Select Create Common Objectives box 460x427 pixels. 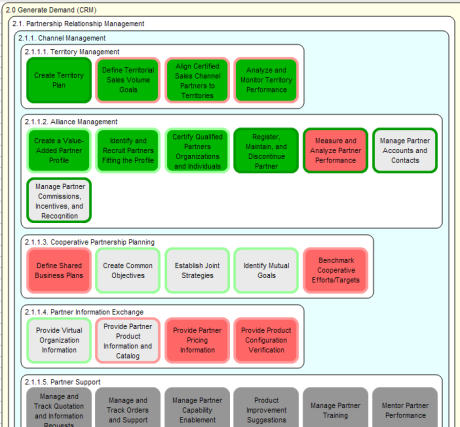[x=128, y=270]
